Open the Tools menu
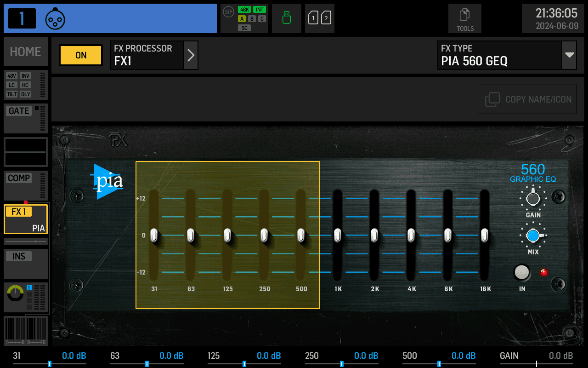Screen dimensions: 588x368 [x=465, y=18]
